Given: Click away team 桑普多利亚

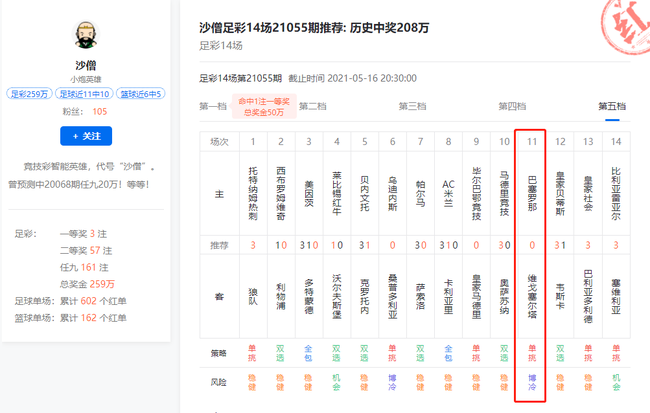Looking at the screenshot, I should click(393, 296).
